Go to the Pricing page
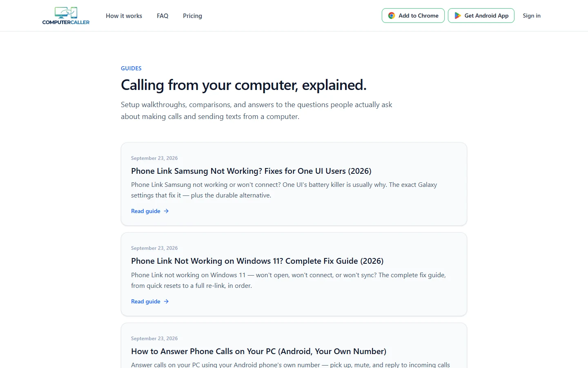The width and height of the screenshot is (588, 368). coord(192,16)
